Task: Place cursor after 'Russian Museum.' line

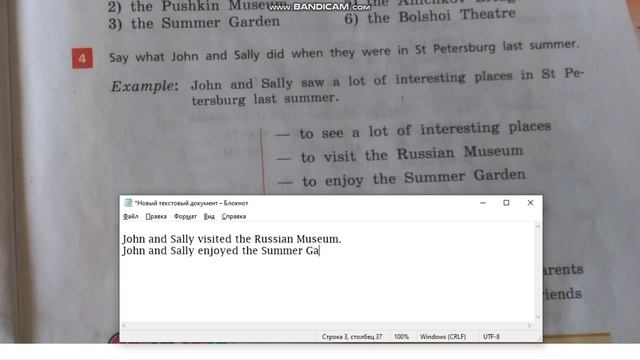Action: [342, 239]
